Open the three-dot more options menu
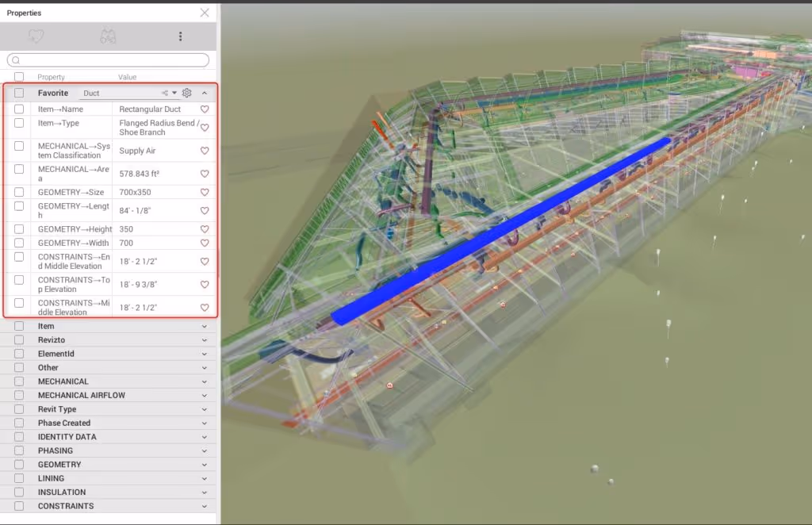 [180, 36]
